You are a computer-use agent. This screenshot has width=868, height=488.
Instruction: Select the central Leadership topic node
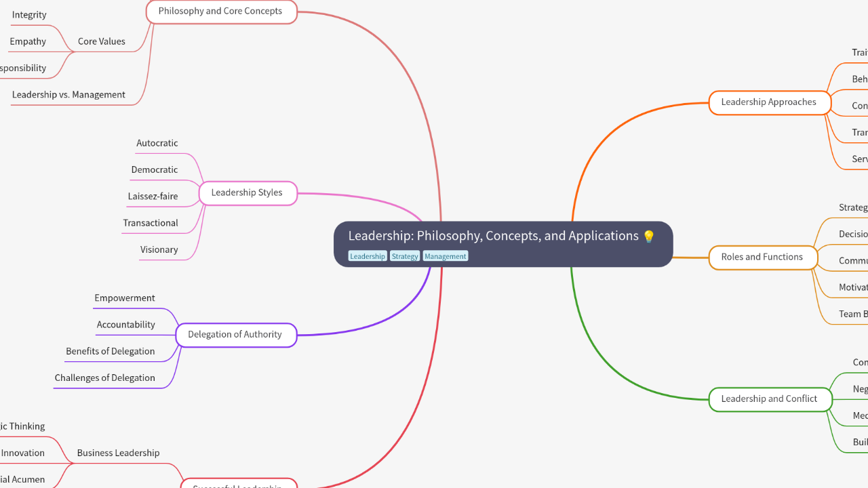503,244
